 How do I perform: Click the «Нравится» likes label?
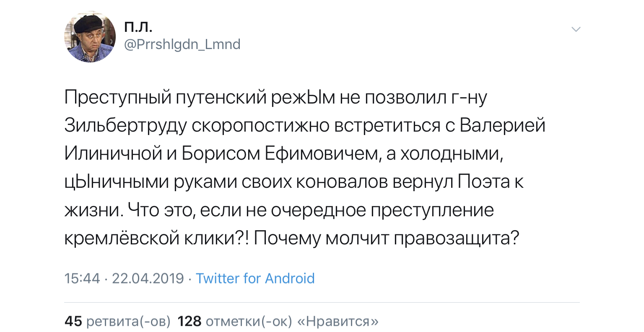point(338,321)
